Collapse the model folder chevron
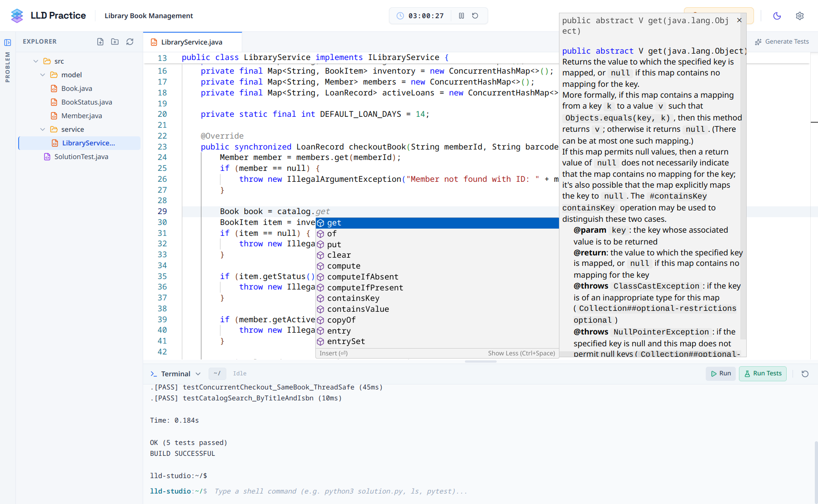 (43, 75)
